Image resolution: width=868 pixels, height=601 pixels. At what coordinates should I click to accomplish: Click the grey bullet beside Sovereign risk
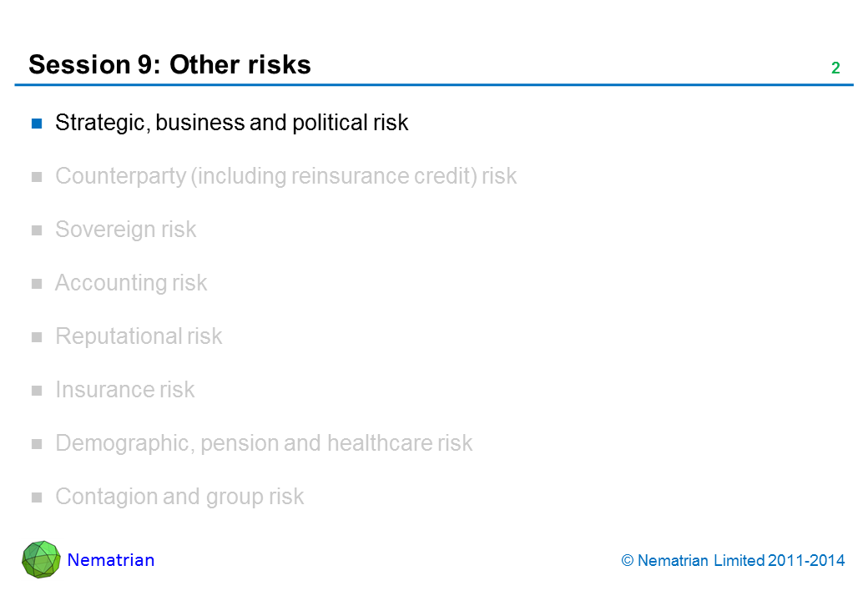tap(37, 230)
